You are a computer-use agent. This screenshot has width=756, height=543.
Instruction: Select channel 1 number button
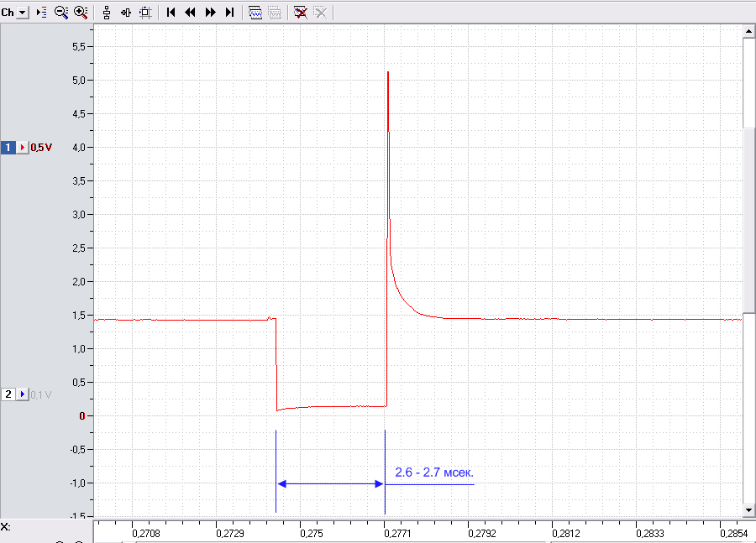[x=8, y=148]
